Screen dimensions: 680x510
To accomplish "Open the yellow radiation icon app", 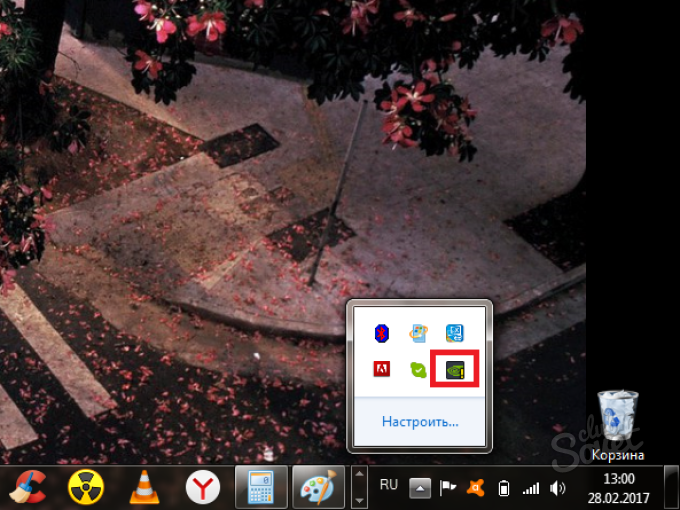I will tap(86, 488).
